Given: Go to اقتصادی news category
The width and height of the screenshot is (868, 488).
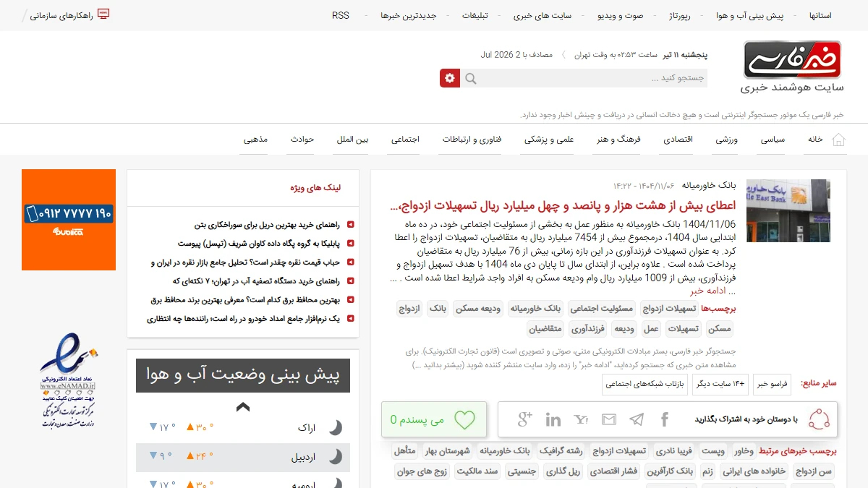Looking at the screenshot, I should (678, 140).
